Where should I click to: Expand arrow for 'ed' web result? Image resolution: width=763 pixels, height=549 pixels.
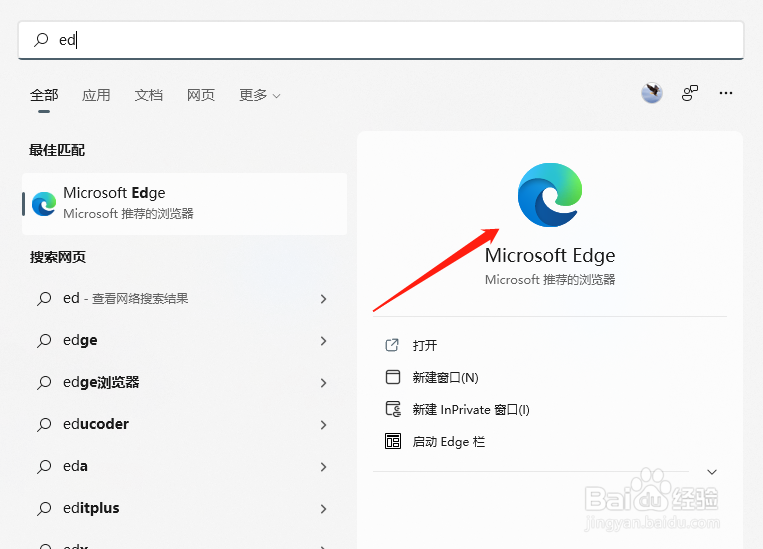324,299
